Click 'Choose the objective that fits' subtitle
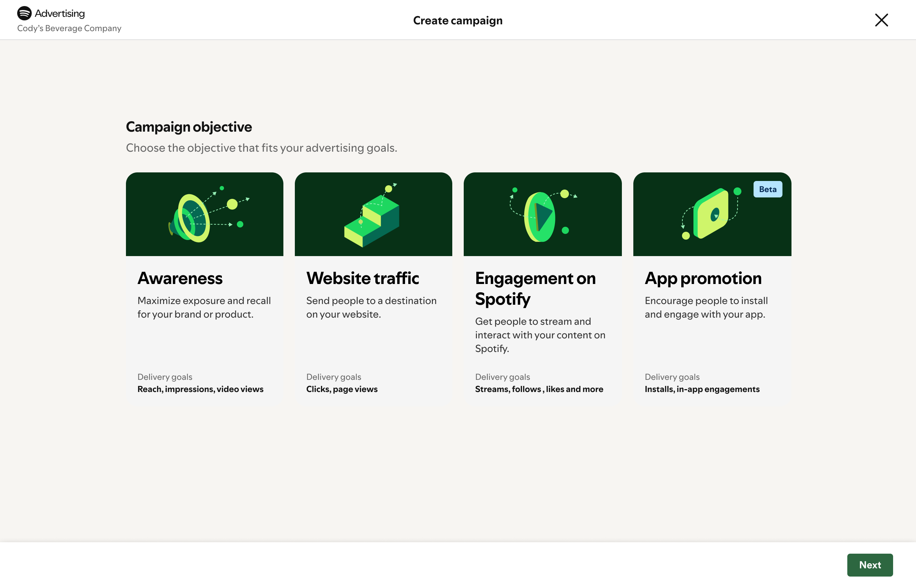The image size is (916, 588). pos(262,148)
